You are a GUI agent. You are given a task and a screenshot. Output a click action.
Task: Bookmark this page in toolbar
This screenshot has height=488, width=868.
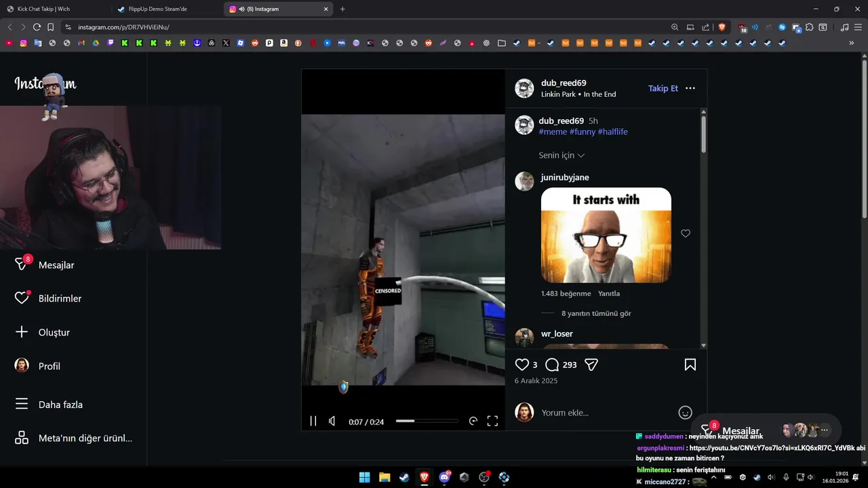click(x=51, y=27)
